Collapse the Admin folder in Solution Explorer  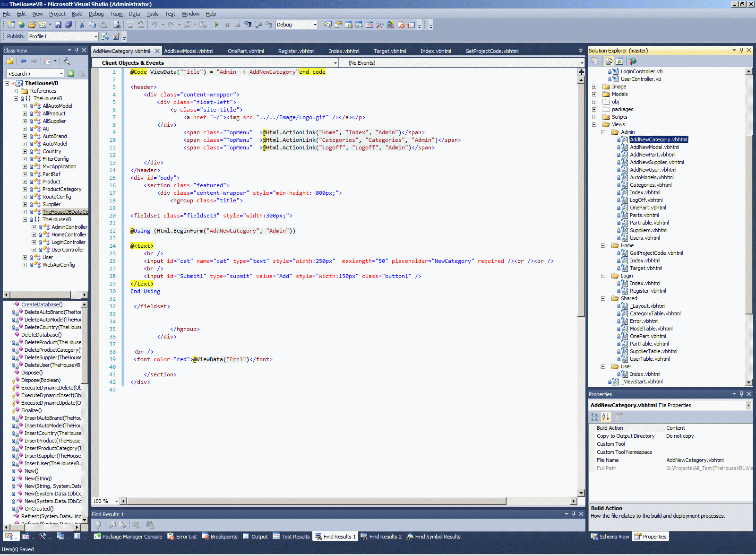point(603,132)
